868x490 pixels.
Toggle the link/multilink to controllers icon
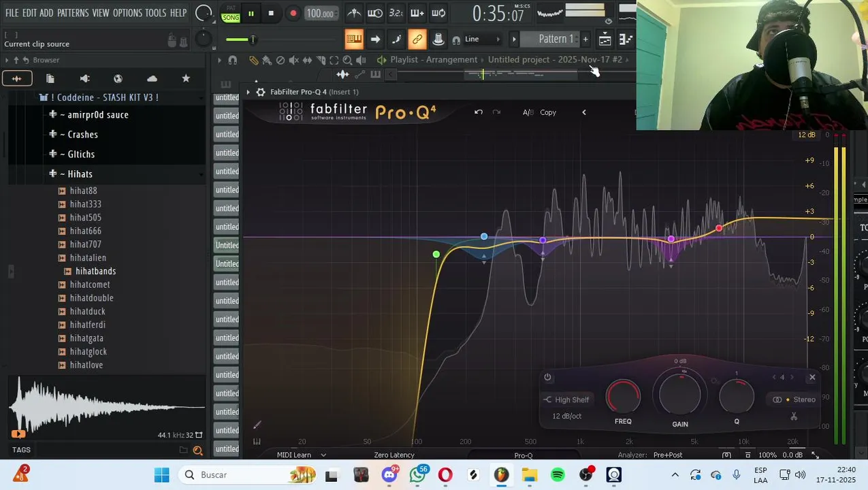click(417, 39)
